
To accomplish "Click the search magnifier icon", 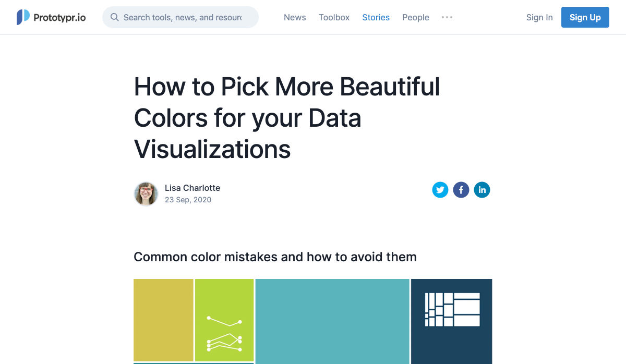I will pos(114,17).
